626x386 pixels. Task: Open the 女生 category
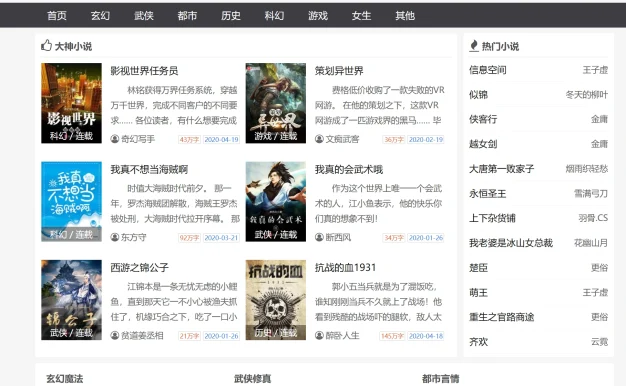point(361,16)
